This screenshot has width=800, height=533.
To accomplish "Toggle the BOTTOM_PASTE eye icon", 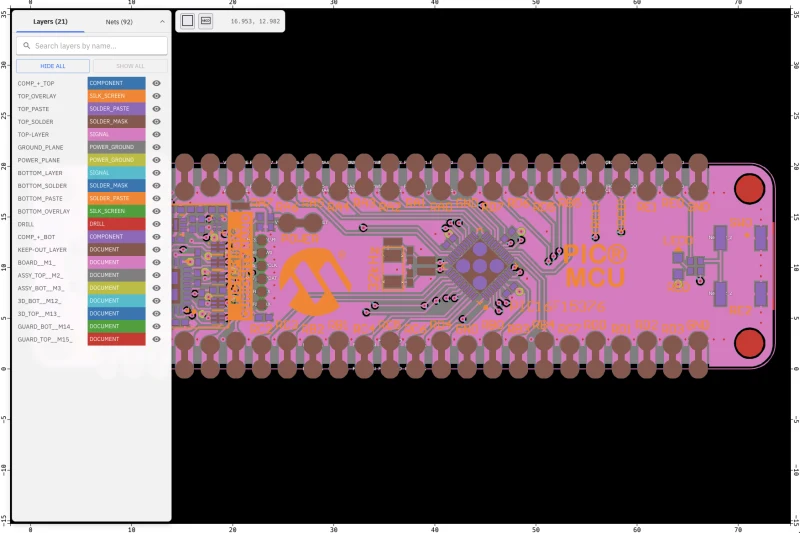I will click(157, 198).
